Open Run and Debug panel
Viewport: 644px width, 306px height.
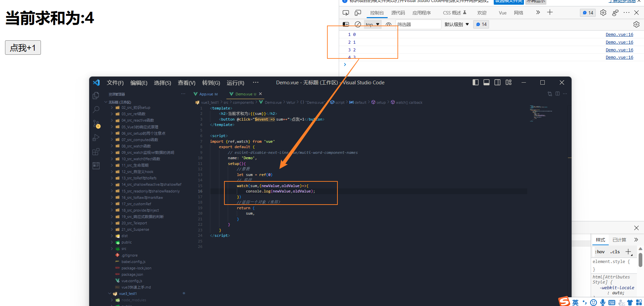pyautogui.click(x=96, y=138)
